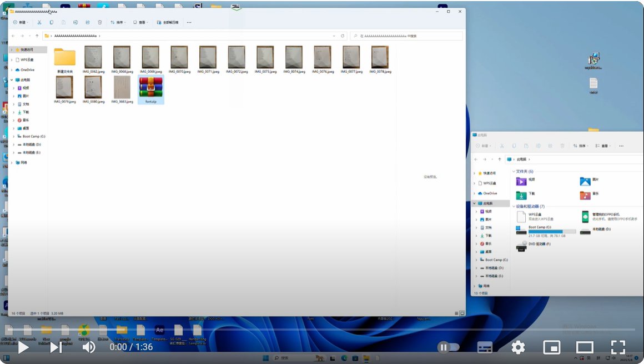Open Boot Camp (C:) in front window sidebar
The width and height of the screenshot is (644, 364).
(31, 137)
